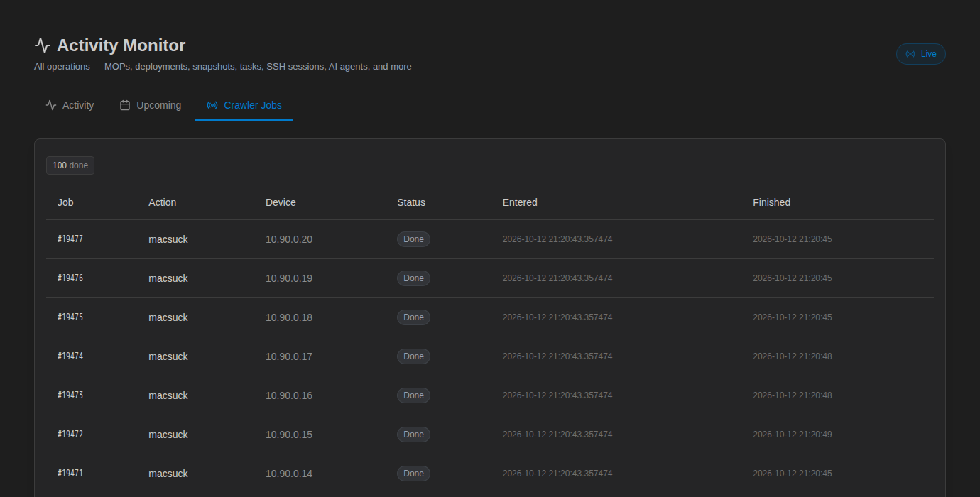The width and height of the screenshot is (980, 497).
Task: Select job #19474
Action: (70, 356)
